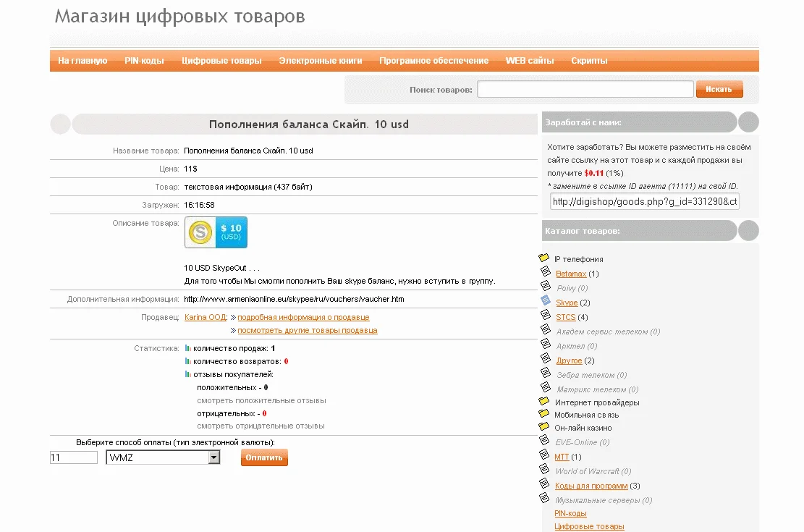
Task: Click the отзывы покупателей chart icon
Action: click(x=187, y=374)
